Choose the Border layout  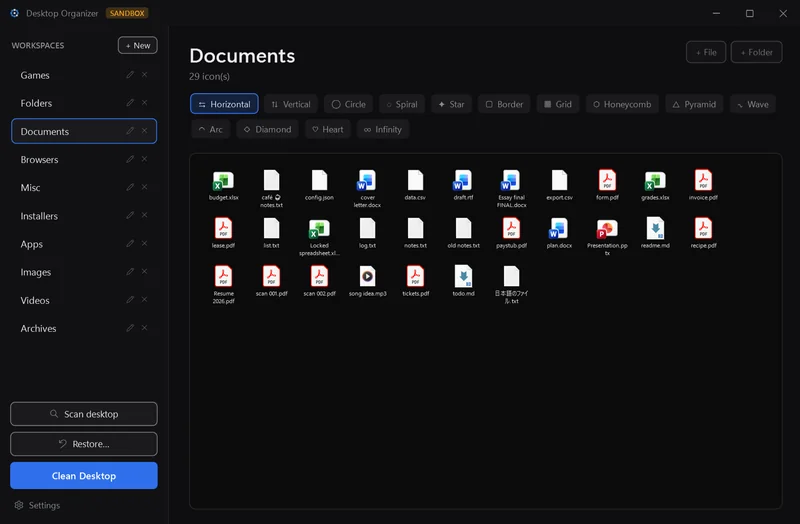(x=504, y=104)
